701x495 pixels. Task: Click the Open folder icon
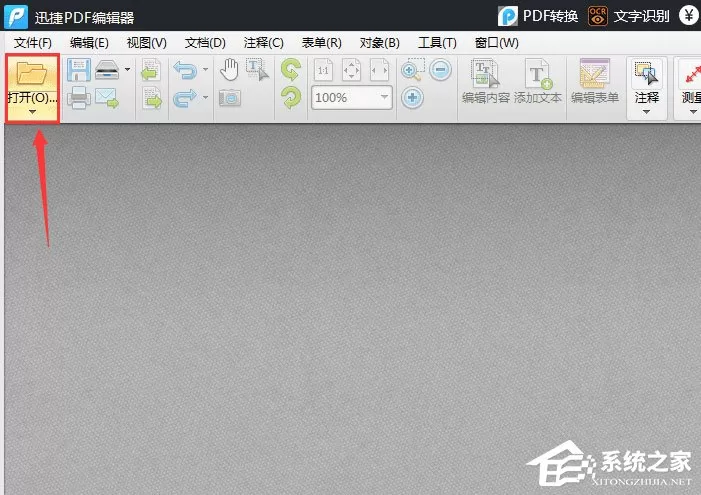[x=32, y=73]
